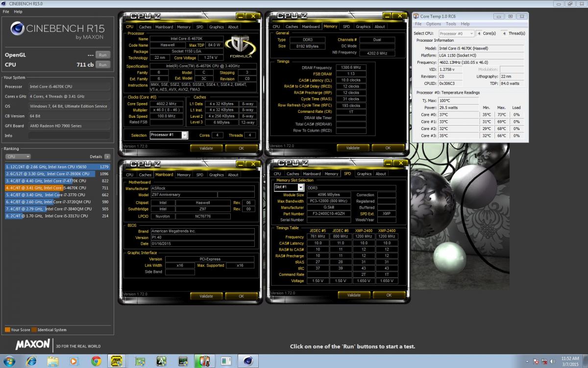This screenshot has height=368, width=588.
Task: Click the Cinebench title bar icon
Action: tap(4, 4)
